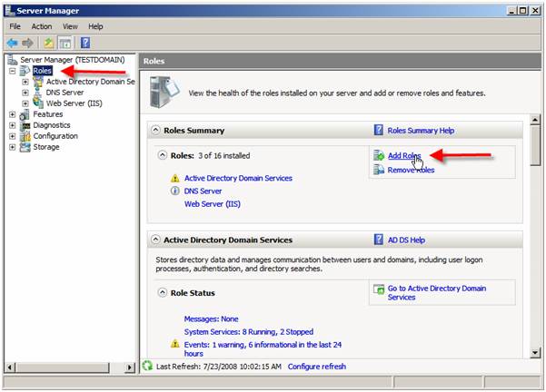Click the details pane vertical scrollbar thumb

tap(535, 145)
